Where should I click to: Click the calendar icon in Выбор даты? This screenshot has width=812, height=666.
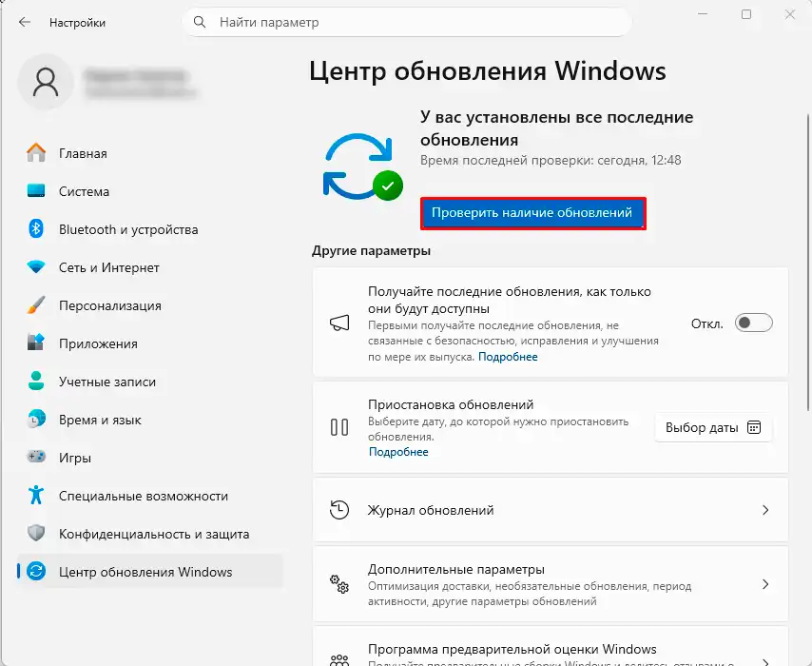pos(754,427)
